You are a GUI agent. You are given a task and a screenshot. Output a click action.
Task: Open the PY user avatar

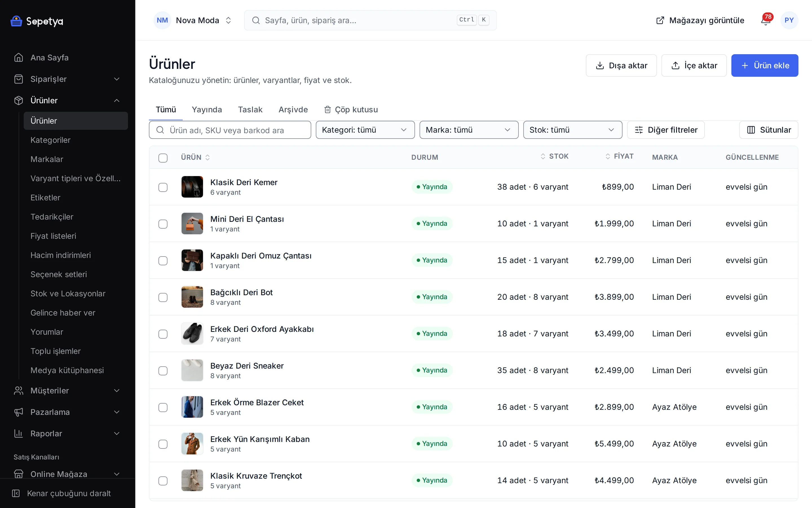[789, 21]
